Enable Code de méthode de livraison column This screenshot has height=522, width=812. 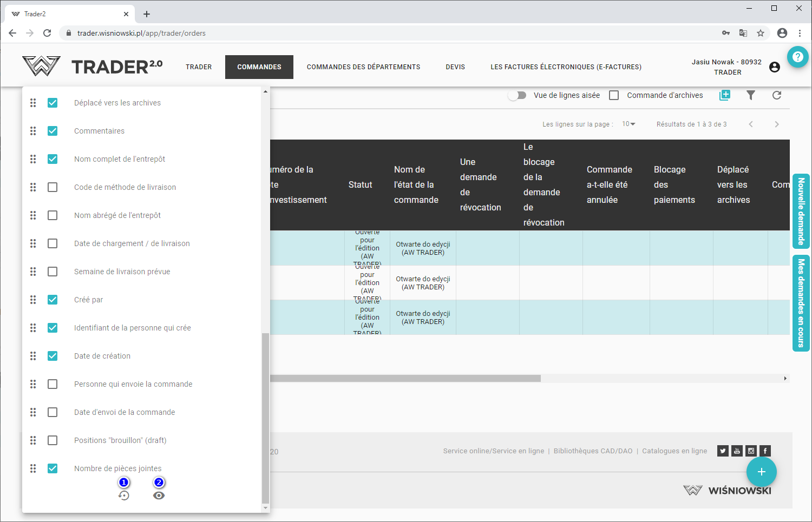point(53,187)
